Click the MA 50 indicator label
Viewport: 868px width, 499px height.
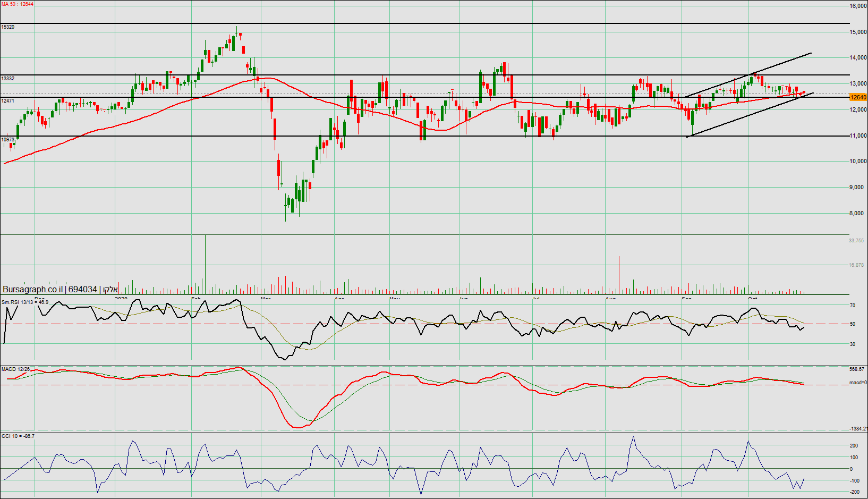pos(18,4)
